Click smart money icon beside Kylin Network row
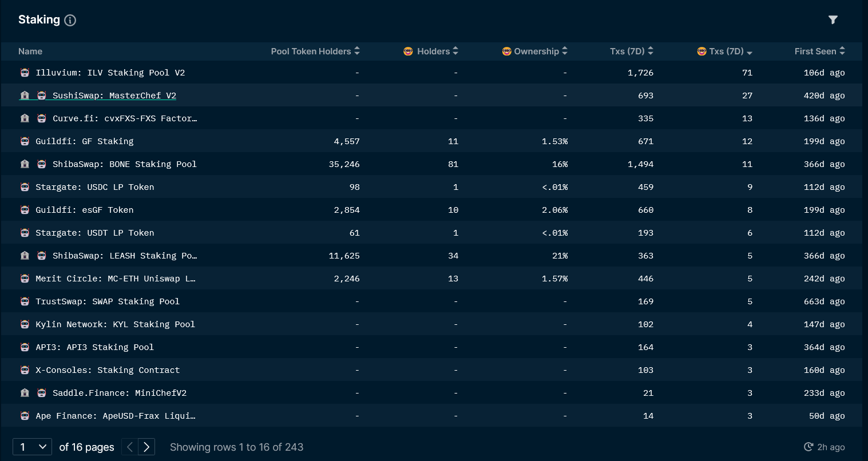The height and width of the screenshot is (461, 868). [25, 324]
